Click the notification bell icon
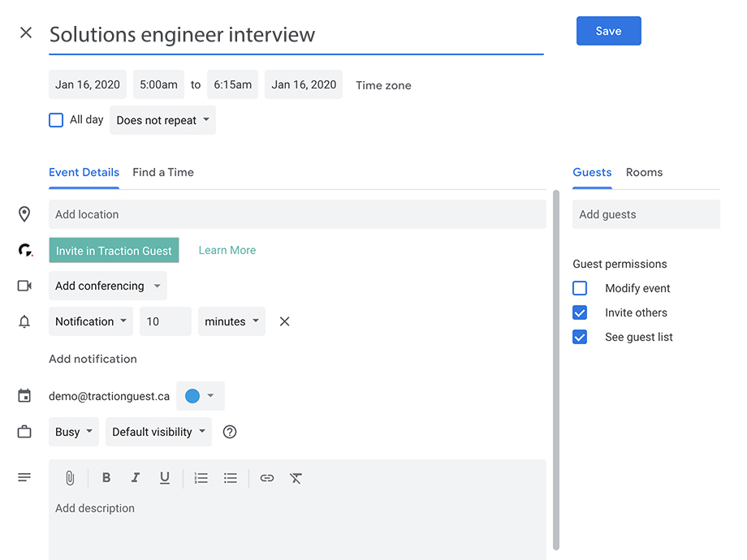The image size is (747, 560). click(x=24, y=321)
